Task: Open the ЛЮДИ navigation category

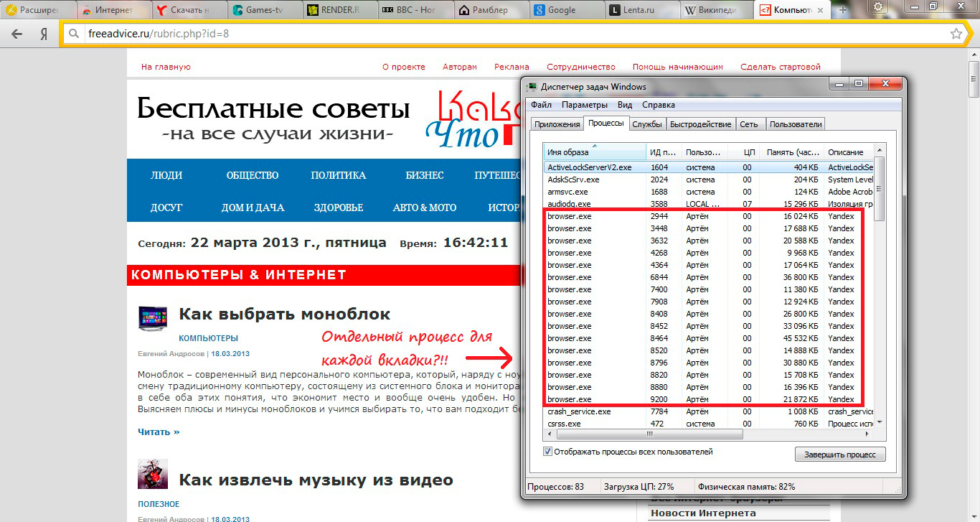Action: (x=166, y=175)
